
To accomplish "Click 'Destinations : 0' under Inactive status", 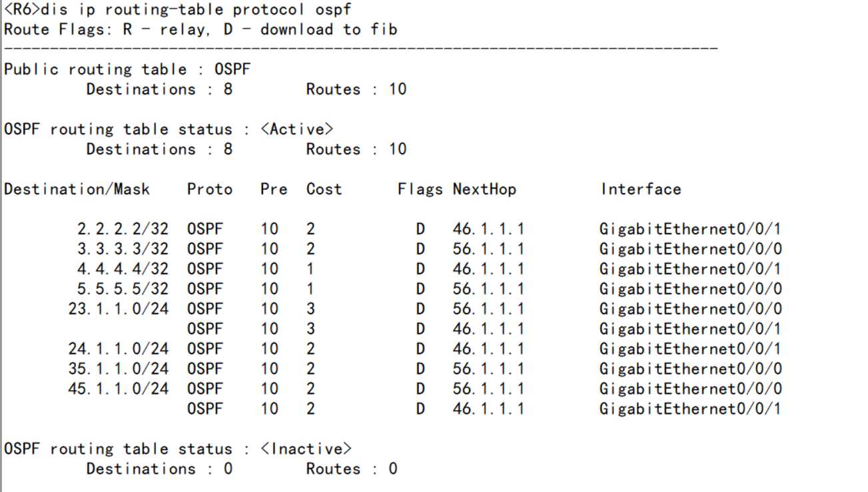I will [x=159, y=469].
